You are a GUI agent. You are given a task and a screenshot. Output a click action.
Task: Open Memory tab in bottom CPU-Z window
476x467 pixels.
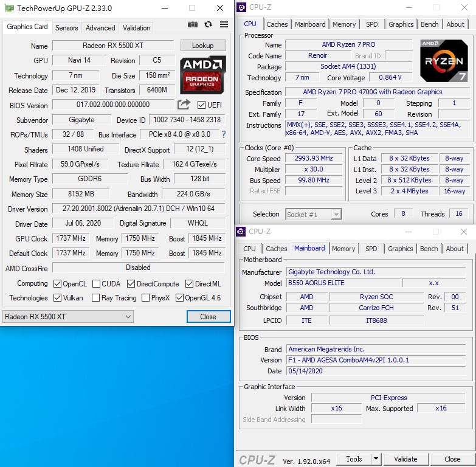pyautogui.click(x=343, y=249)
